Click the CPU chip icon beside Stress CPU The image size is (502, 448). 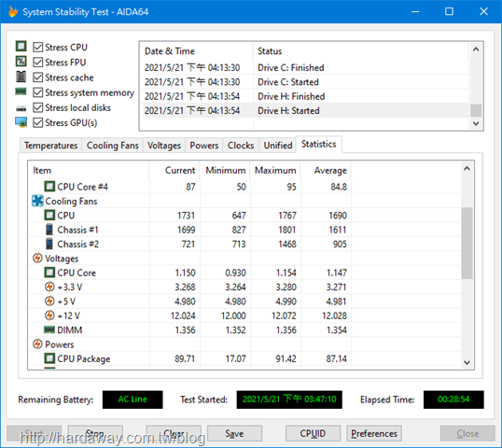(21, 46)
